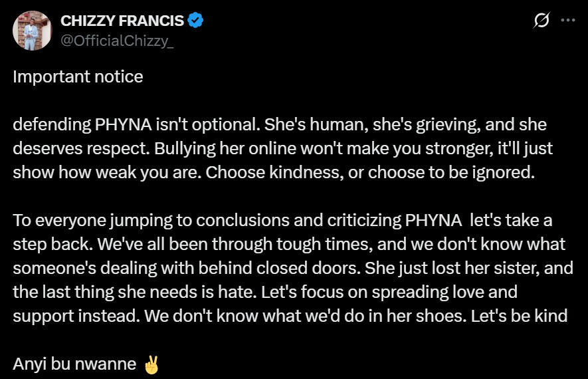Open the CHIZZY FRANCIS display name
Viewport: 588px width, 379px height.
pyautogui.click(x=122, y=21)
